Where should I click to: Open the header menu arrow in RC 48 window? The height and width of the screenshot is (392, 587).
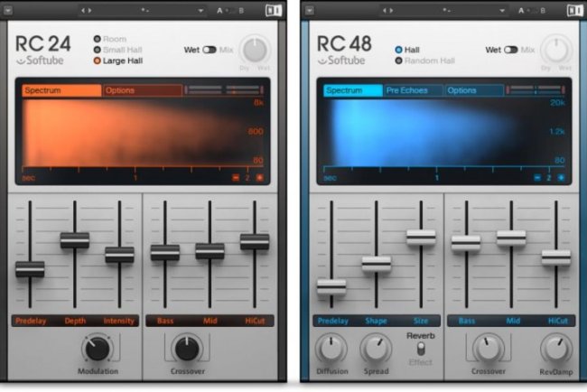click(309, 11)
